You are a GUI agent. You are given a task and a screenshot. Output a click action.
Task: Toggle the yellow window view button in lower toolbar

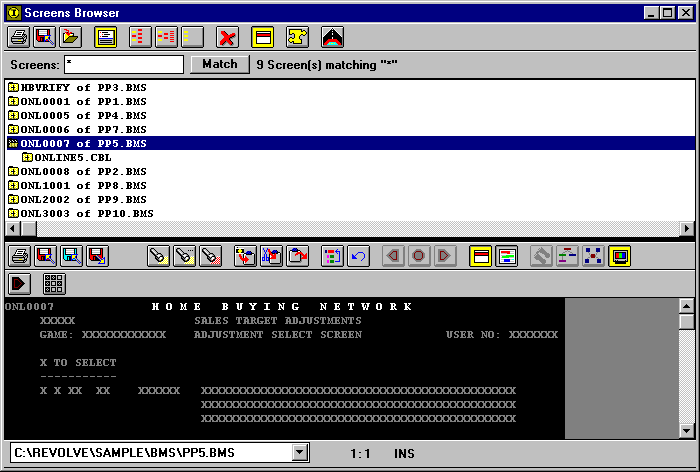coord(480,256)
